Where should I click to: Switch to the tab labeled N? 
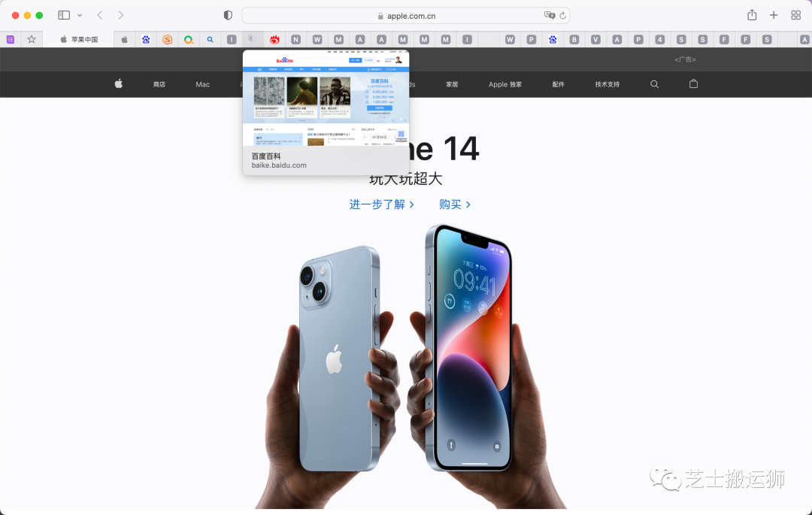click(295, 39)
